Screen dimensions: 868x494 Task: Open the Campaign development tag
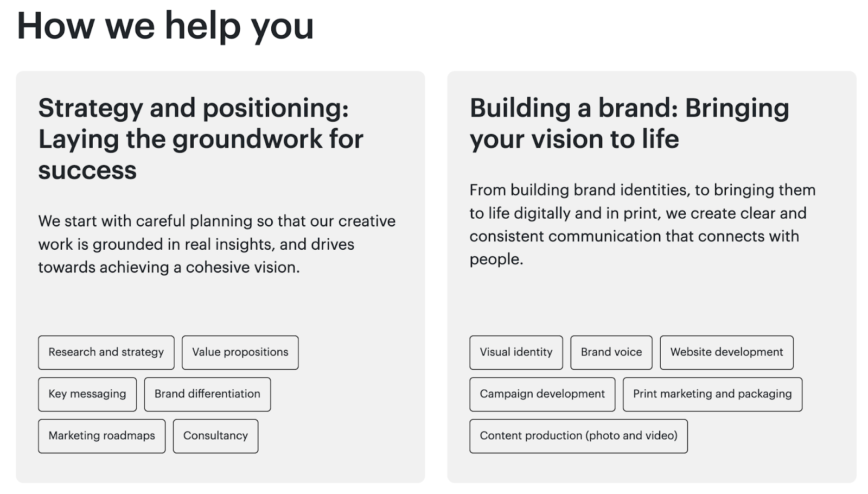(x=542, y=394)
